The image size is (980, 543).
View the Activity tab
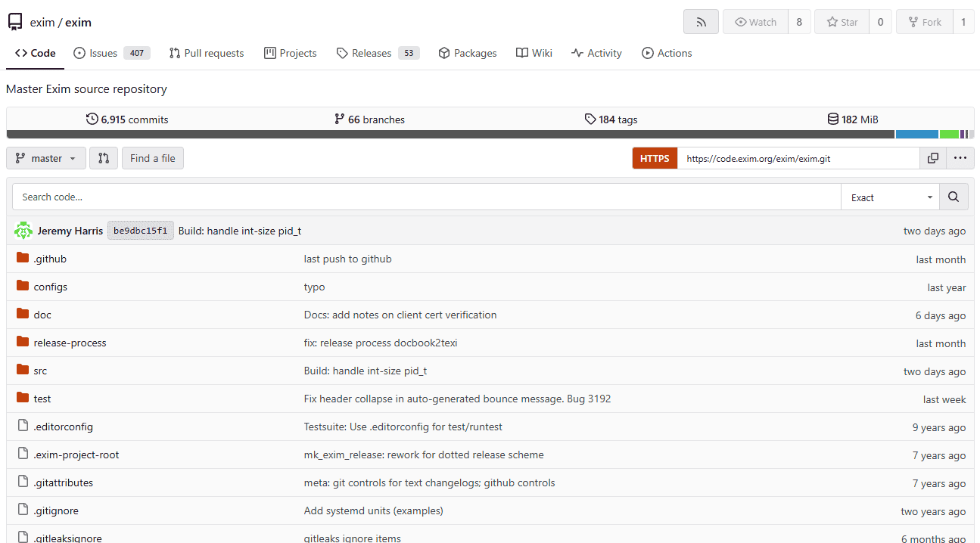click(x=597, y=53)
